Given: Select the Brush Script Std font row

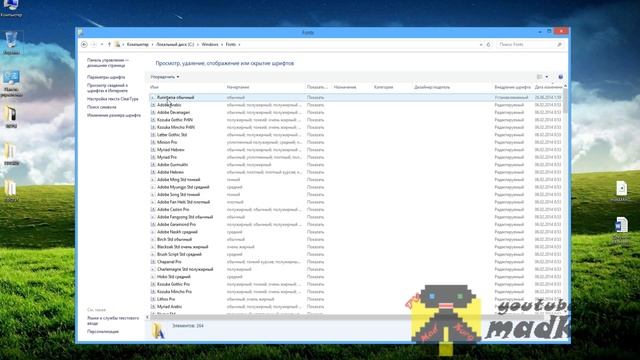Looking at the screenshot, I should click(356, 254).
